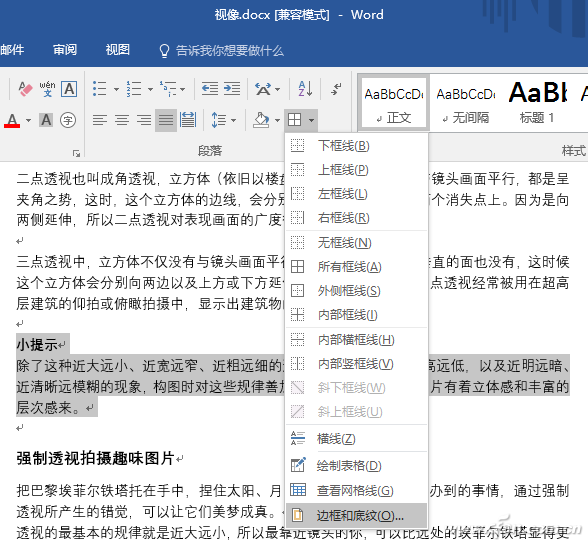Image resolution: width=588 pixels, height=545 pixels.
Task: Select the 无间隔 style thumbnail
Action: pyautogui.click(x=465, y=103)
